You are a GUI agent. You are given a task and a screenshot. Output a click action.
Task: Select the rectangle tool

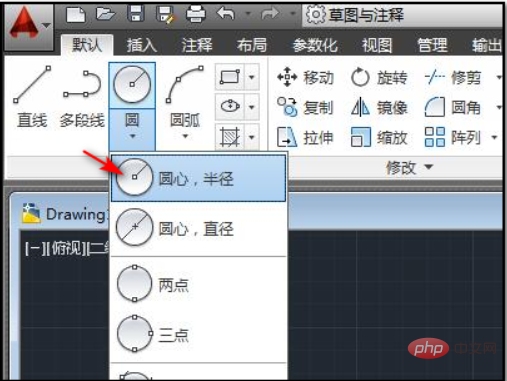[230, 77]
